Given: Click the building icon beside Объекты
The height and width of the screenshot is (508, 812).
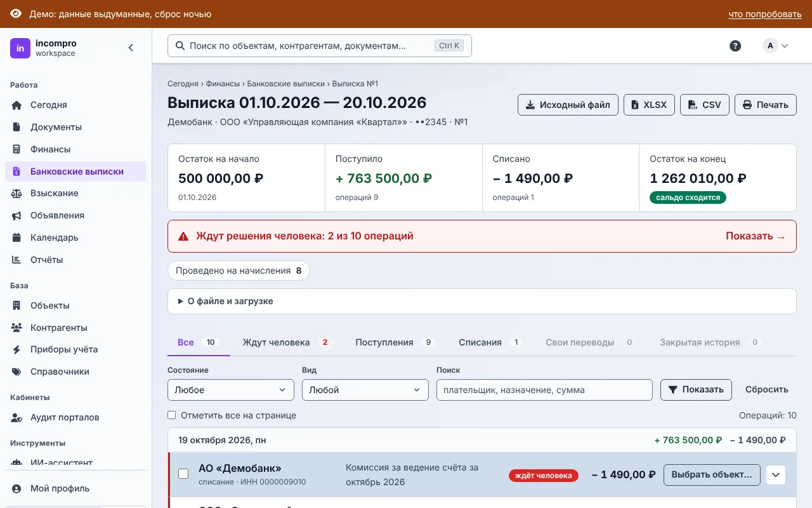Looking at the screenshot, I should coord(17,305).
